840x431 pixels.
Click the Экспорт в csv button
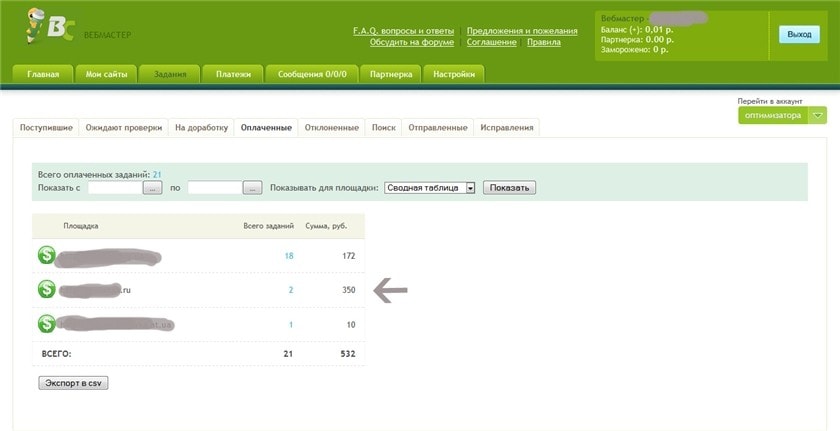coord(72,383)
